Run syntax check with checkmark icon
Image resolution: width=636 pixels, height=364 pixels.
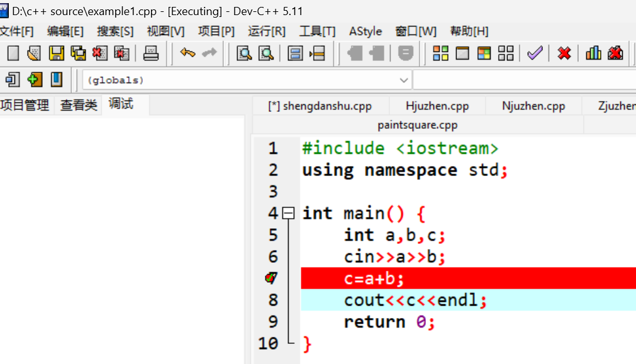pyautogui.click(x=535, y=53)
